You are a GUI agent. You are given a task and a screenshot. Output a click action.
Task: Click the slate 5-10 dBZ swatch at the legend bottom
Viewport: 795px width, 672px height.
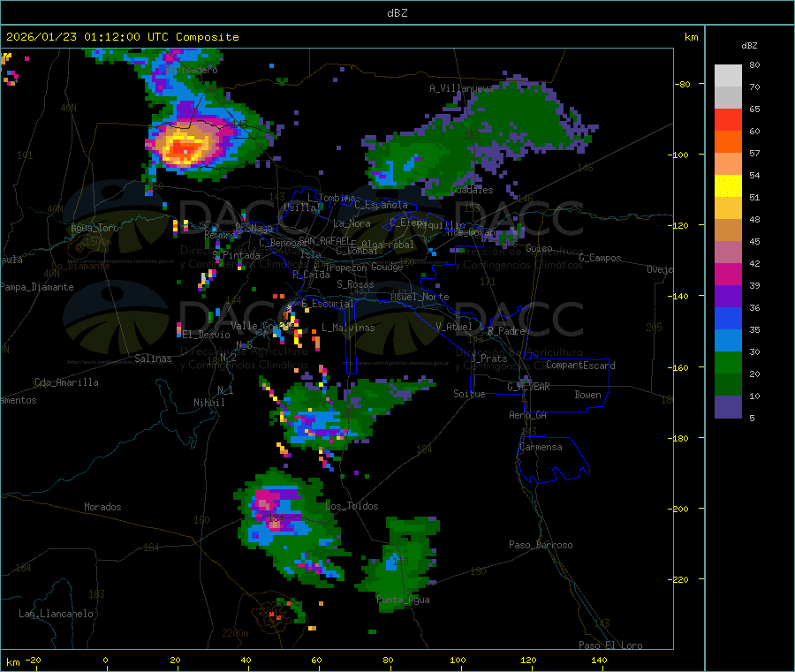pyautogui.click(x=728, y=407)
